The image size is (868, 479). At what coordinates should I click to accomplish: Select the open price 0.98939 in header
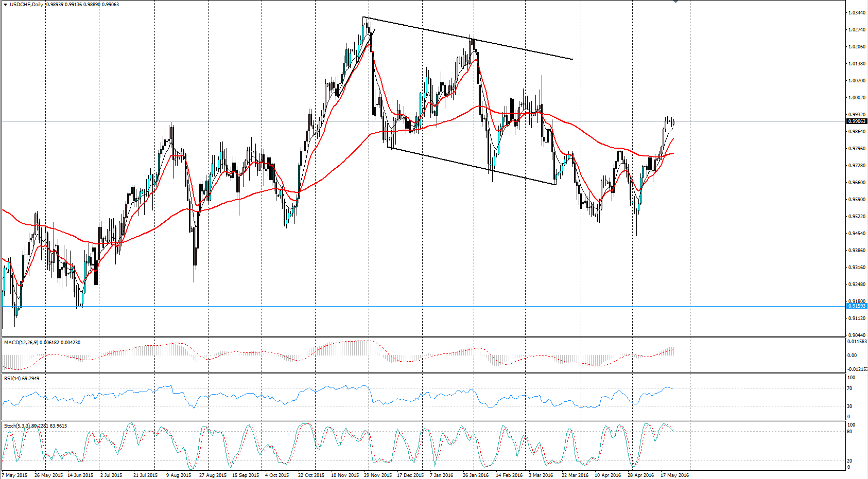[x=55, y=4]
